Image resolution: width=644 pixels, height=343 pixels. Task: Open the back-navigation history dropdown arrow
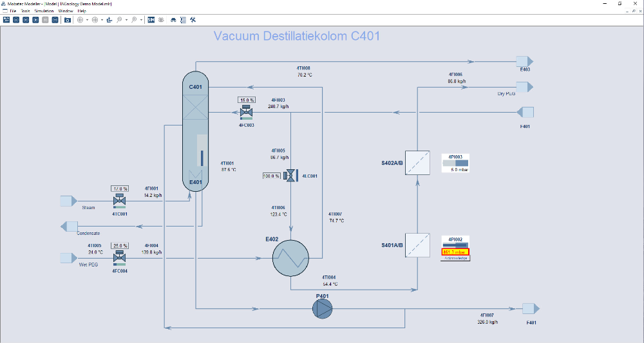[87, 20]
